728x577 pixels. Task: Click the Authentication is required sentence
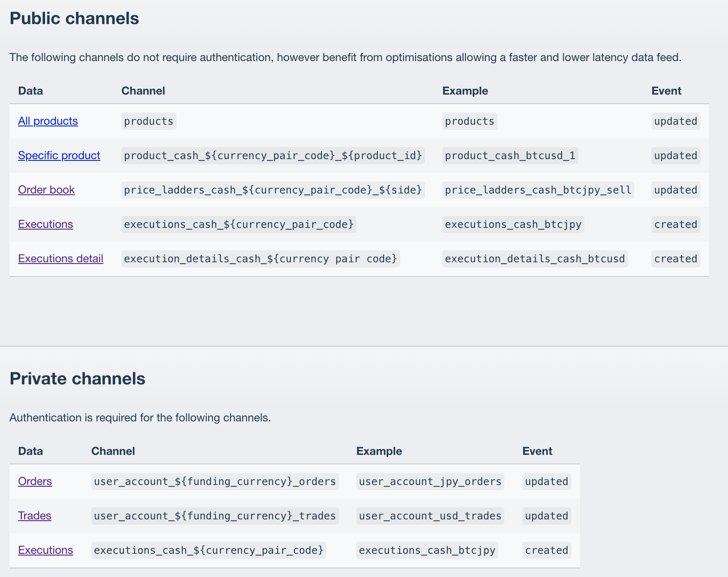[140, 417]
